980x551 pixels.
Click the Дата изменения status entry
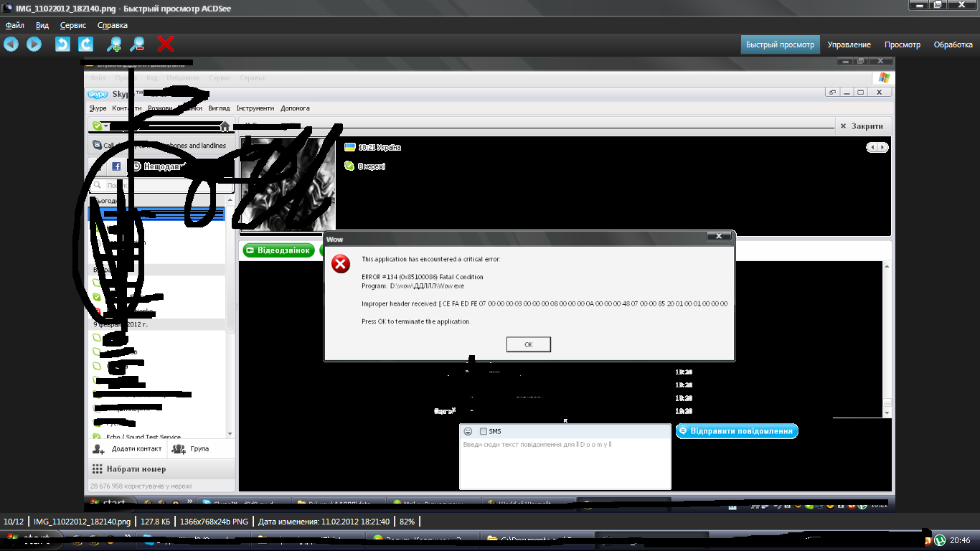[x=324, y=522]
